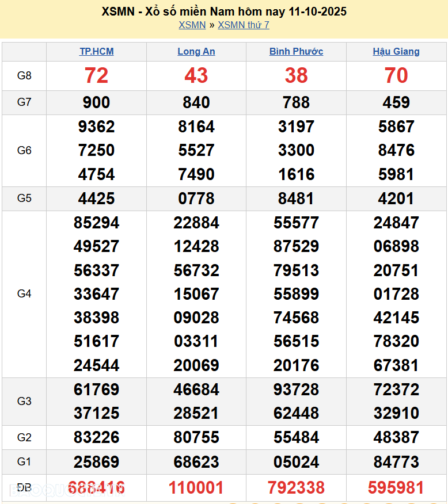Open the TP.HCM province link

pyautogui.click(x=96, y=51)
